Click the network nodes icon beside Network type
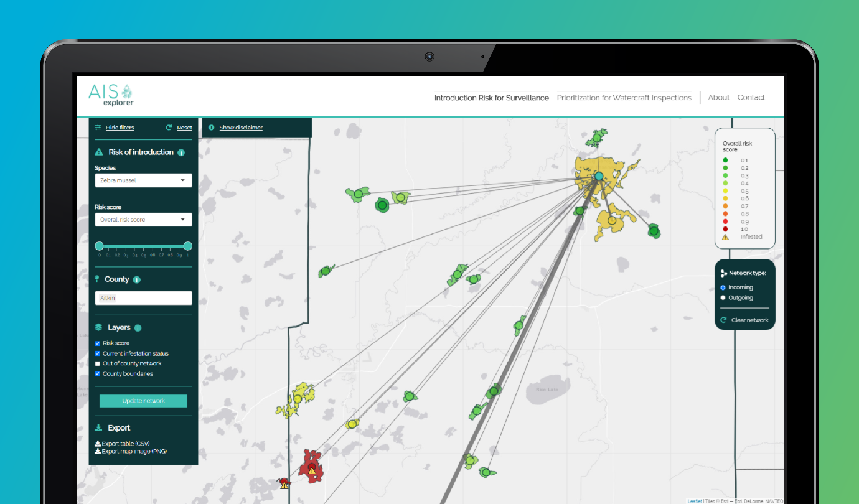 point(724,273)
